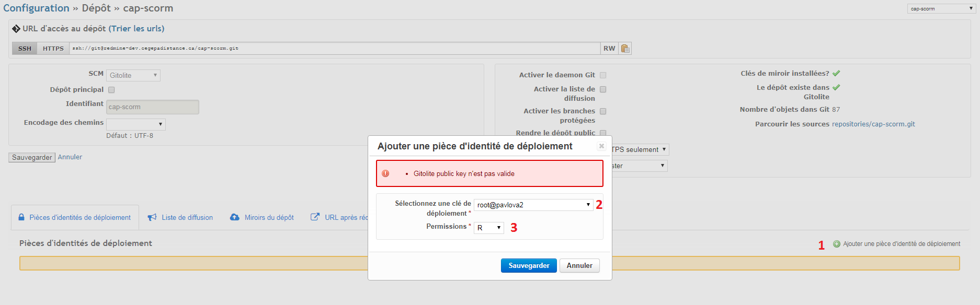Viewport: 980px width, 305px height.
Task: Click the cloud icon for Miroirs du dépôt
Action: (235, 217)
